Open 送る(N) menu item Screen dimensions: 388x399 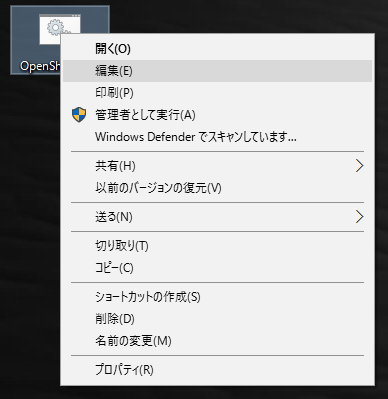coord(217,217)
